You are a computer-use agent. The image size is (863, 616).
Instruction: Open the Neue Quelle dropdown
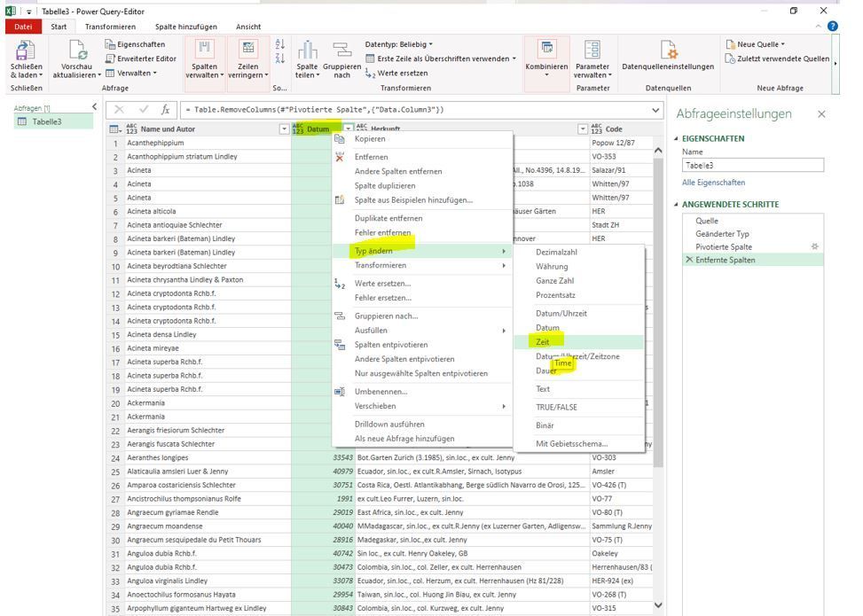[755, 44]
